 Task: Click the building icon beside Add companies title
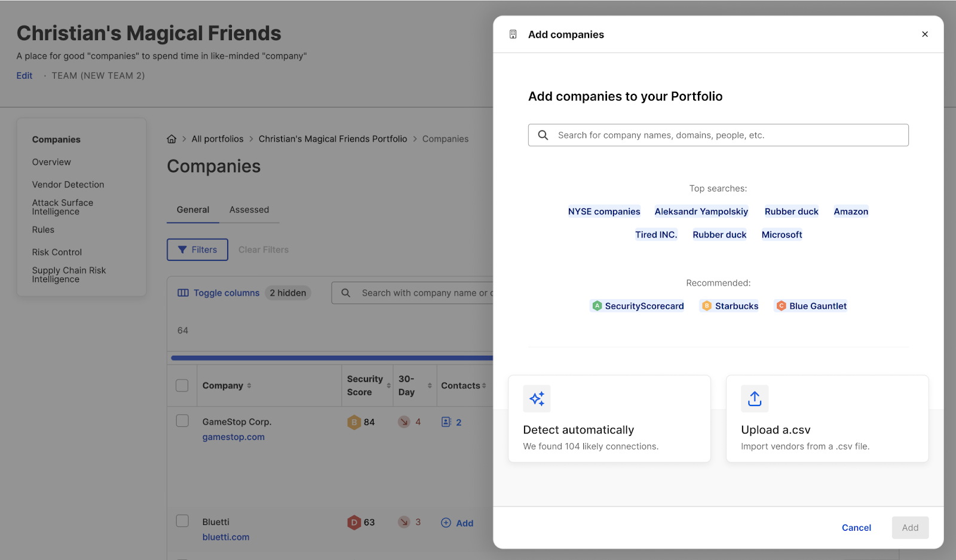pyautogui.click(x=513, y=35)
